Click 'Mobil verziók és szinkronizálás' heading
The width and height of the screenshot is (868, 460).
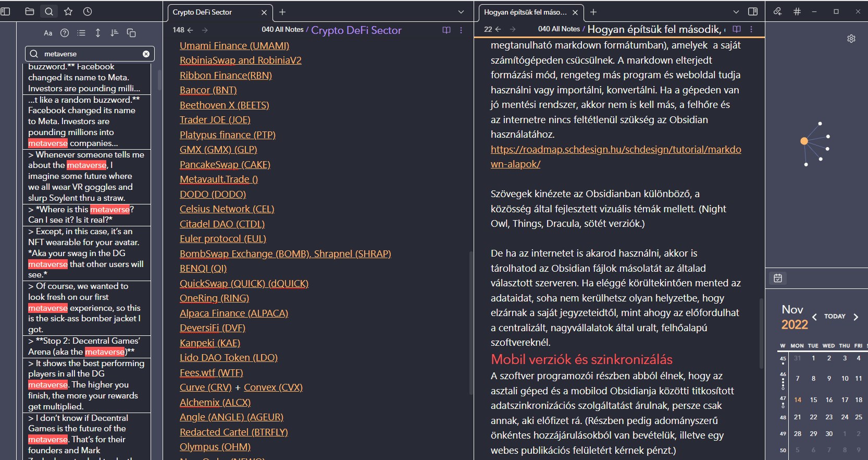click(581, 359)
